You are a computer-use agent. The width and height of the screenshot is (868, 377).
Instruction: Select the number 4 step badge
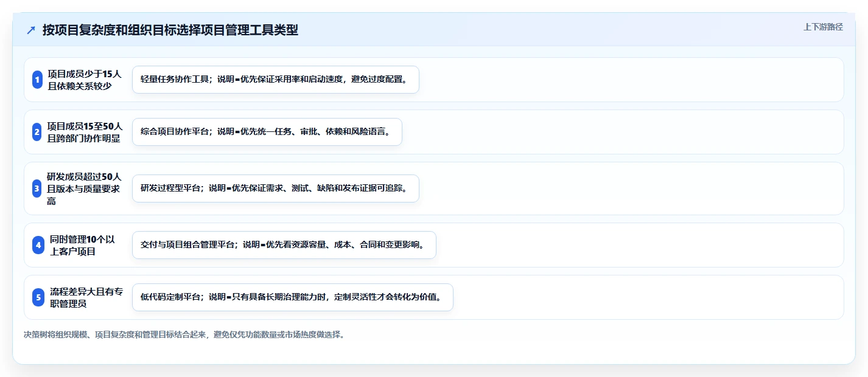click(38, 245)
